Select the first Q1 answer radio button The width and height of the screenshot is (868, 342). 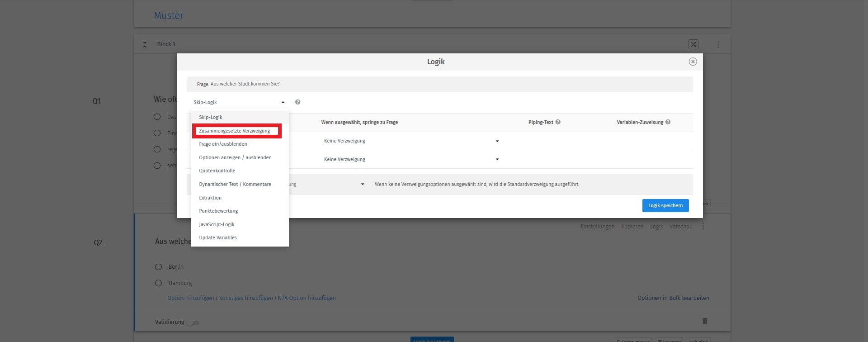click(157, 117)
